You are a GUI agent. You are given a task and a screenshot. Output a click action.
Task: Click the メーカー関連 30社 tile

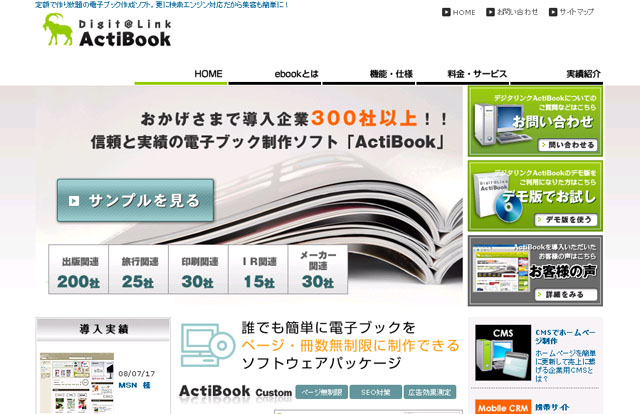(x=318, y=269)
